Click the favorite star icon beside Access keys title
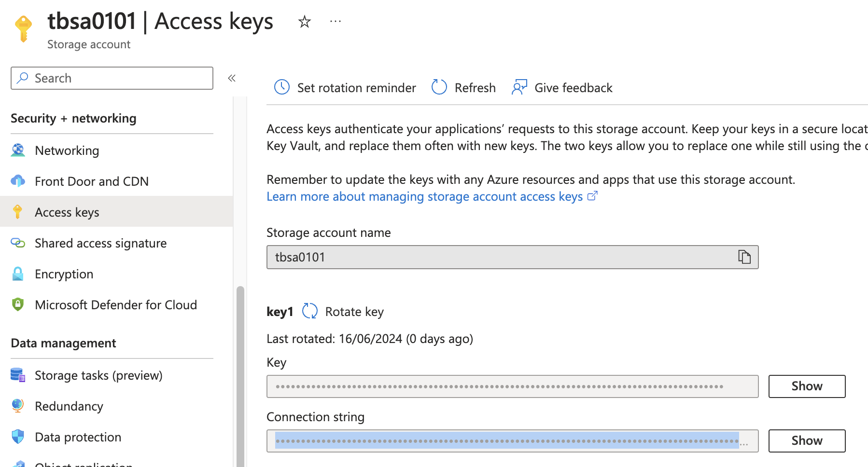868x467 pixels. pyautogui.click(x=304, y=22)
